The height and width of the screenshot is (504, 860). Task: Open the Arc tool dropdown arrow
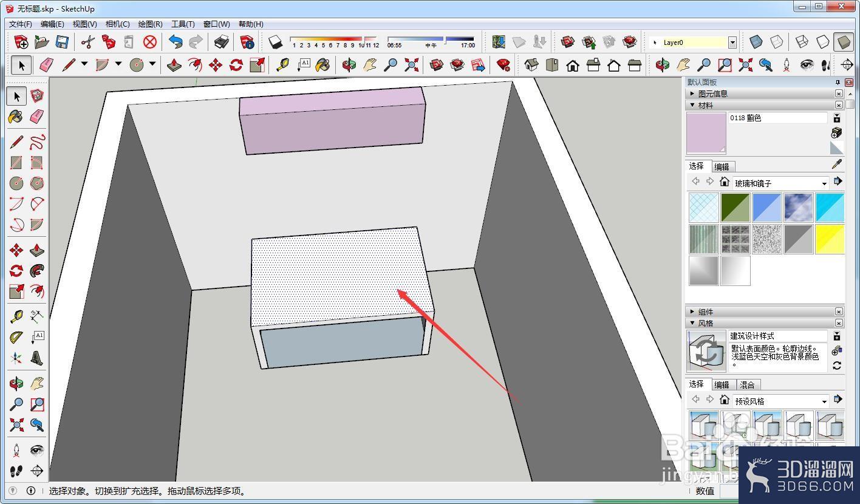pos(118,64)
